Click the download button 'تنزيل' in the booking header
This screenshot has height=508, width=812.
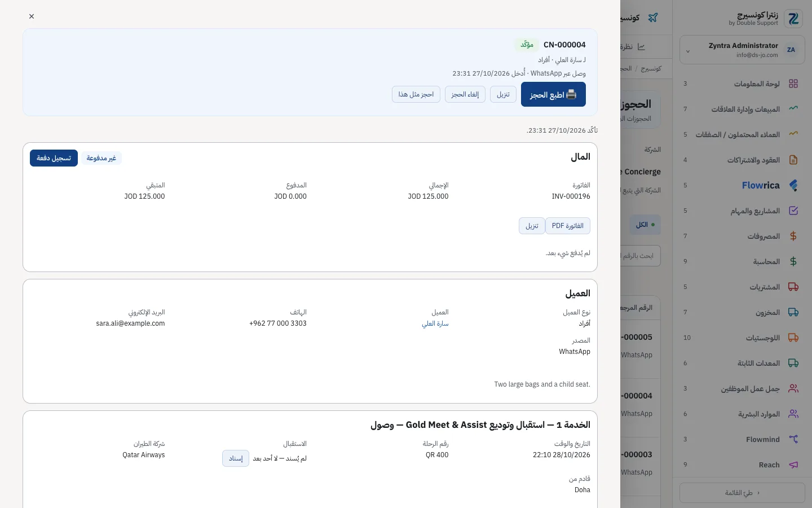pyautogui.click(x=503, y=94)
